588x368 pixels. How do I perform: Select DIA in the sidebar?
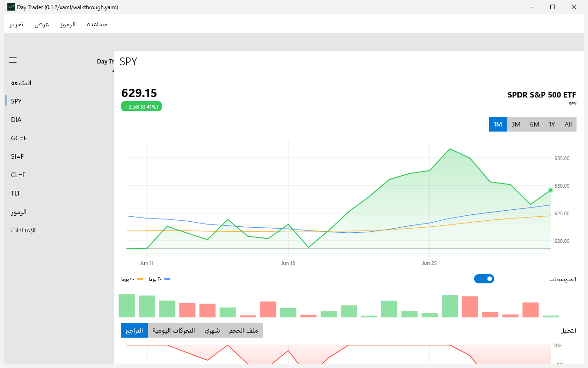pos(59,120)
